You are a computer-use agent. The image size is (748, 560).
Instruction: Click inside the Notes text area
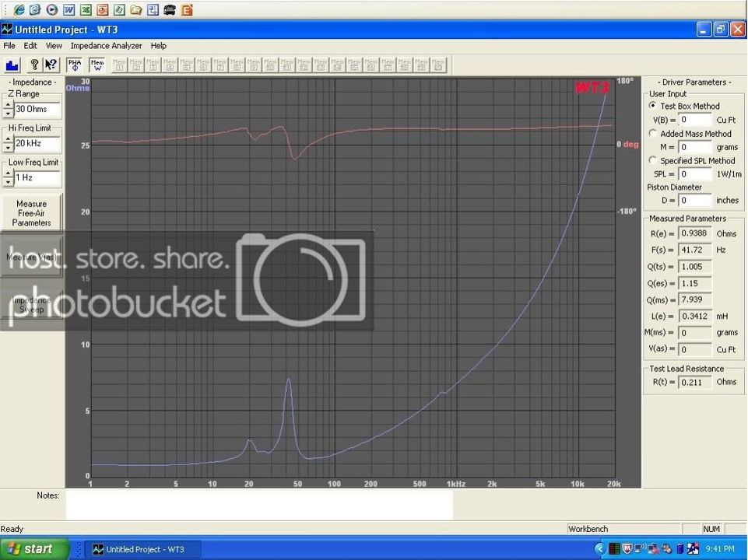[x=259, y=506]
